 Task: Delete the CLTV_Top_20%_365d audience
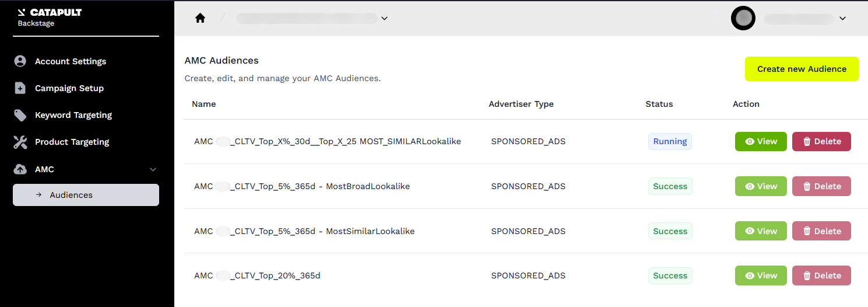[821, 275]
